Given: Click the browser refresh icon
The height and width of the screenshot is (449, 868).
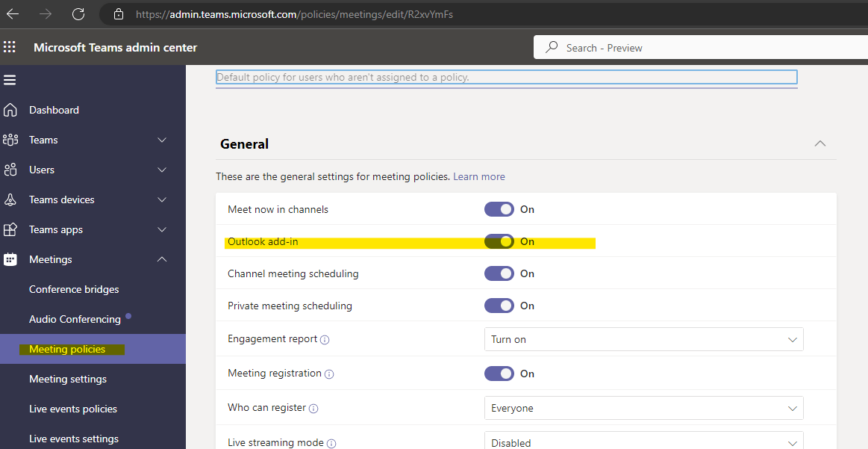Looking at the screenshot, I should click(x=78, y=13).
